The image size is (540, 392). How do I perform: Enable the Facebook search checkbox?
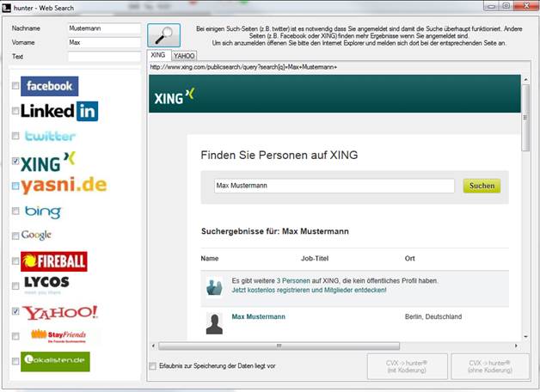(15, 87)
